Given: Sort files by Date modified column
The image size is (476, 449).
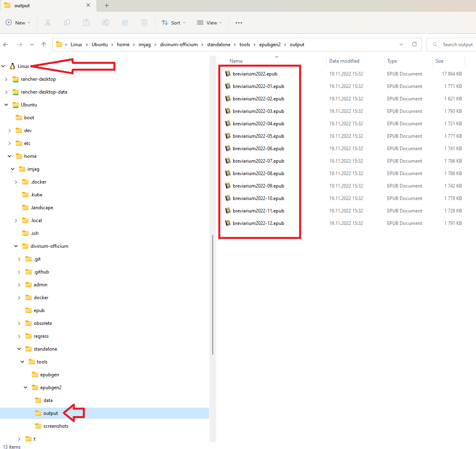Looking at the screenshot, I should pyautogui.click(x=344, y=61).
